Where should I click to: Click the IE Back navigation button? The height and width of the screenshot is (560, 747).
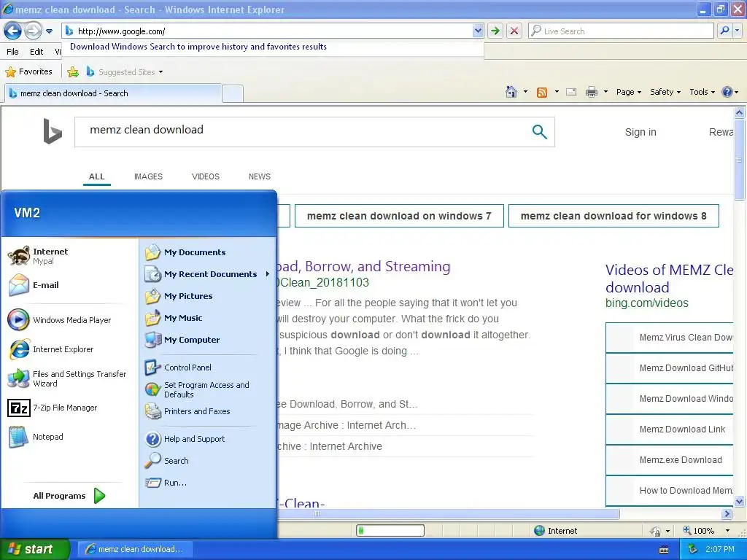click(13, 31)
